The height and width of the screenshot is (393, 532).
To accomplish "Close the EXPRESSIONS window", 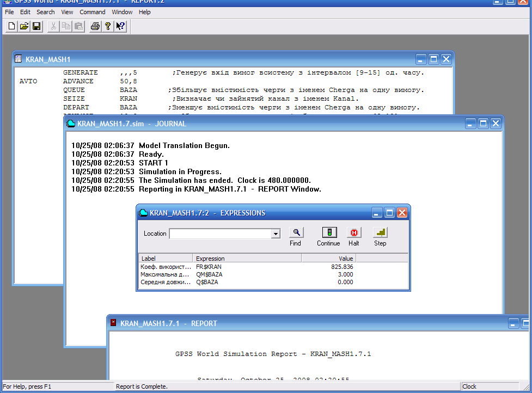I will (402, 213).
